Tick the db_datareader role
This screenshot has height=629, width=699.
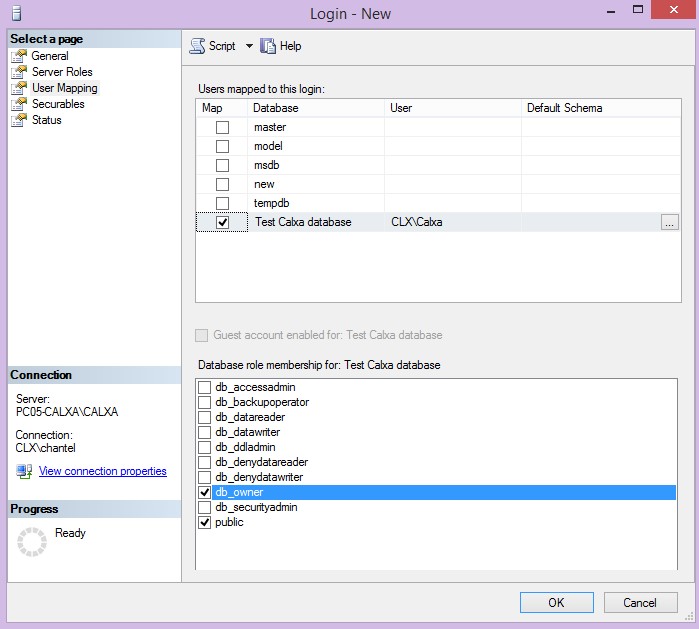click(205, 418)
